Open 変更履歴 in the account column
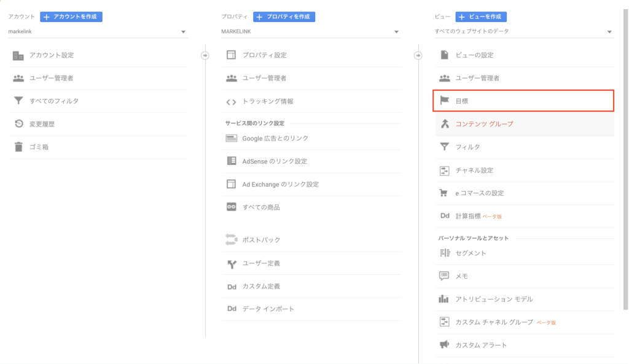 pos(98,124)
